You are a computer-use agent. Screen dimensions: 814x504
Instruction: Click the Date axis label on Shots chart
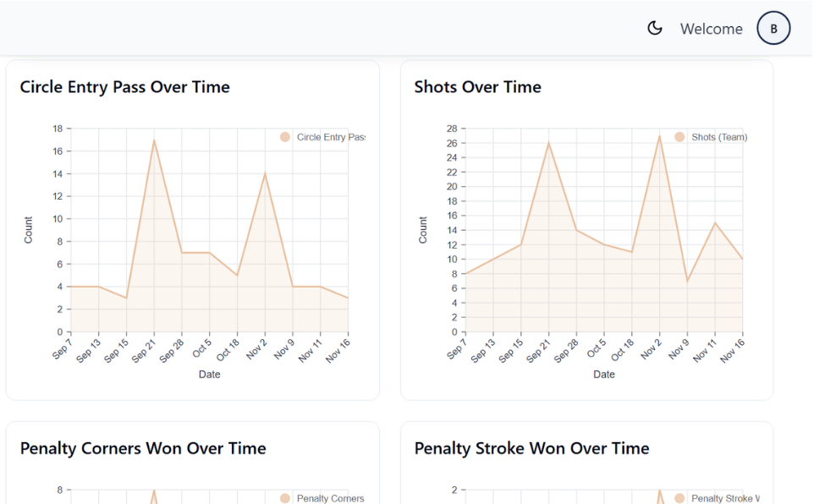click(x=603, y=374)
